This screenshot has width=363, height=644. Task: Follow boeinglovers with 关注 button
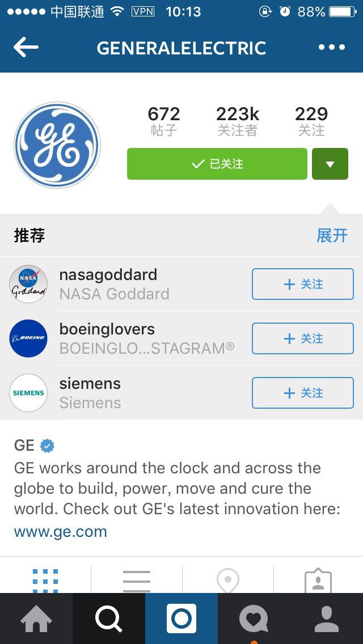click(x=302, y=338)
